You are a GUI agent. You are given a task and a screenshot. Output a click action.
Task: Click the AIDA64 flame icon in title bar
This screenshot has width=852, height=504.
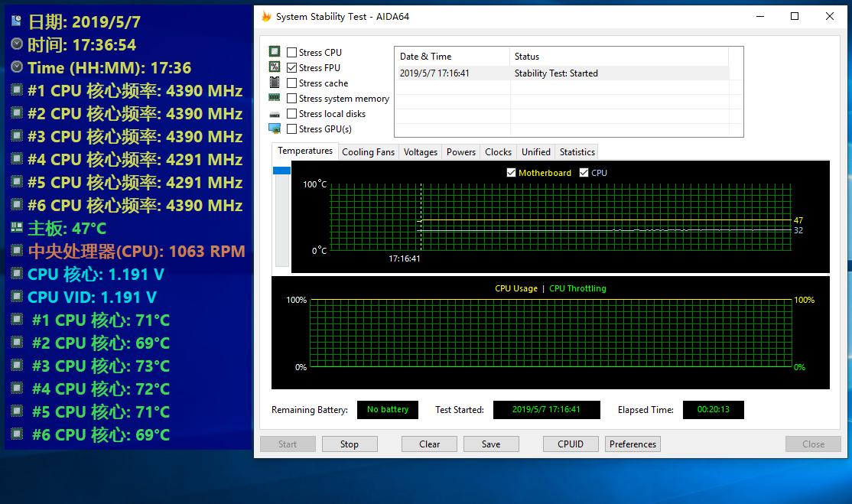click(x=266, y=16)
